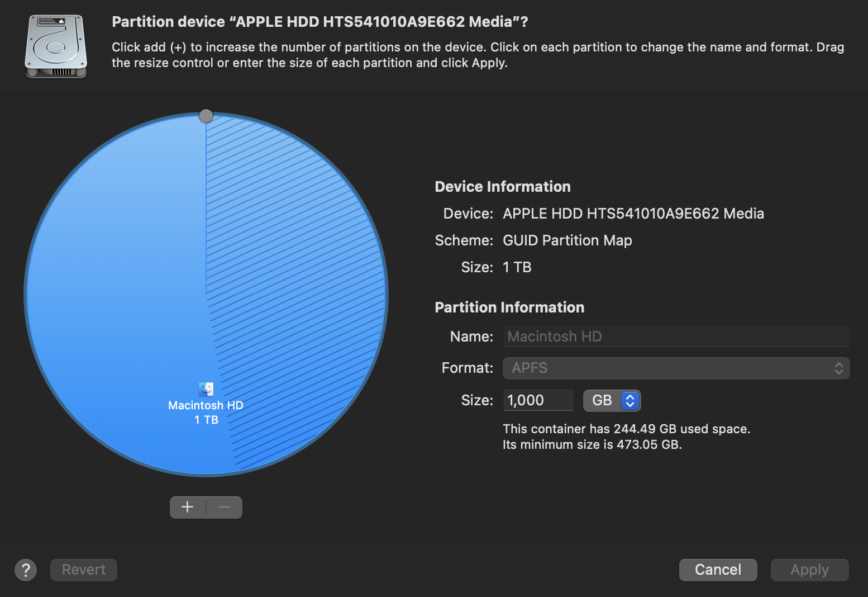Click the pie chart resize handle

[206, 116]
